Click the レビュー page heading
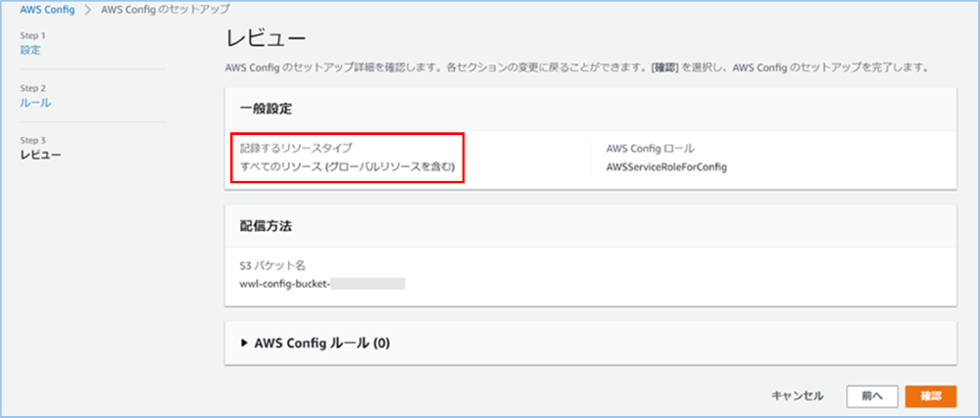The height and width of the screenshot is (418, 980). click(x=267, y=39)
